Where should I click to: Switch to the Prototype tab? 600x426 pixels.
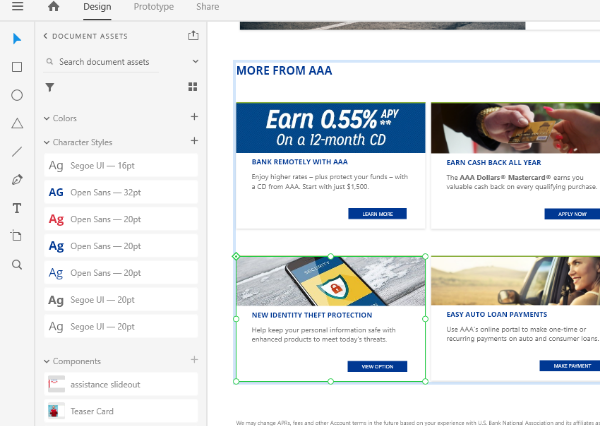tap(153, 7)
